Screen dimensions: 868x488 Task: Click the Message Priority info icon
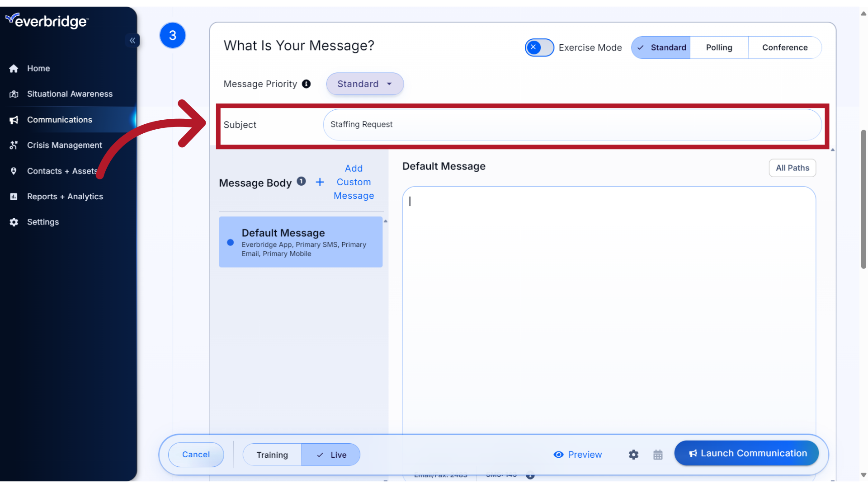[307, 84]
